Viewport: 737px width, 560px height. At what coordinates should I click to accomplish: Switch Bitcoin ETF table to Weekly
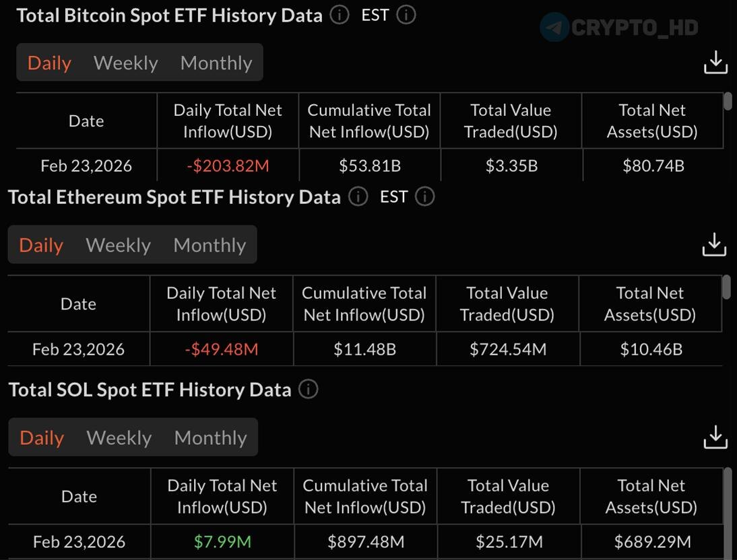(126, 63)
